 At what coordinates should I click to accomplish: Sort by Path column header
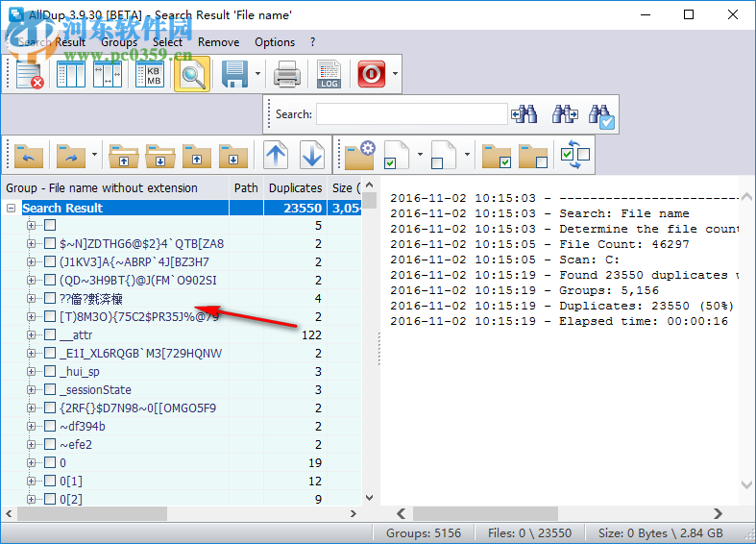pyautogui.click(x=246, y=188)
